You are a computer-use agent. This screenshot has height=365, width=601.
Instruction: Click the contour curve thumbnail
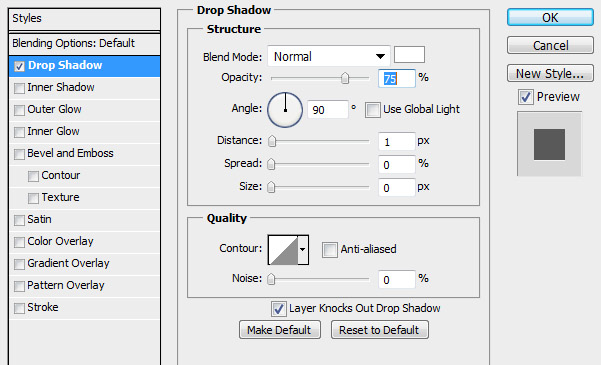coord(283,250)
